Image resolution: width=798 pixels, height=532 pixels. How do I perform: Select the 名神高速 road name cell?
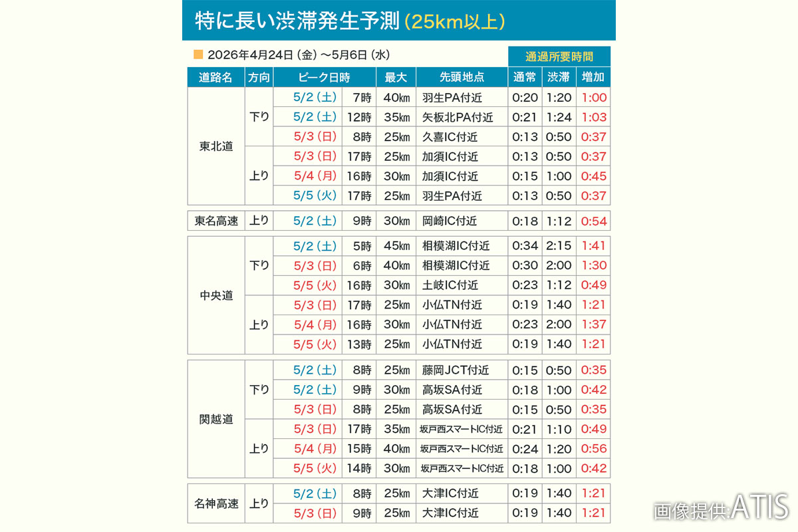pyautogui.click(x=215, y=503)
